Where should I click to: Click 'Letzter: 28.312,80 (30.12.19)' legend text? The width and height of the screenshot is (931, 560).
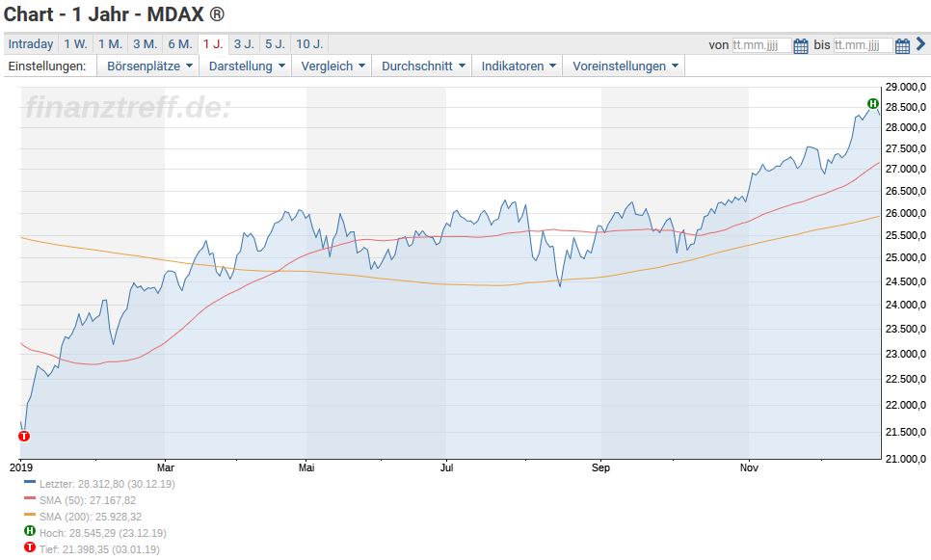(108, 484)
